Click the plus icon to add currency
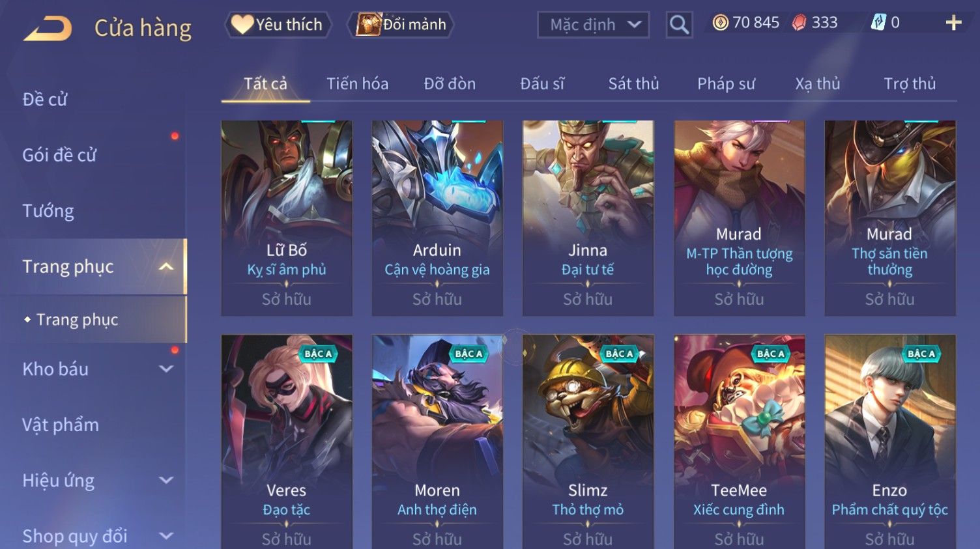980x549 pixels. tap(953, 23)
